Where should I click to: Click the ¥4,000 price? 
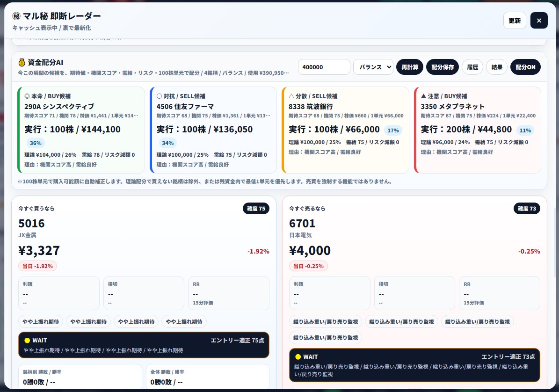pyautogui.click(x=310, y=251)
